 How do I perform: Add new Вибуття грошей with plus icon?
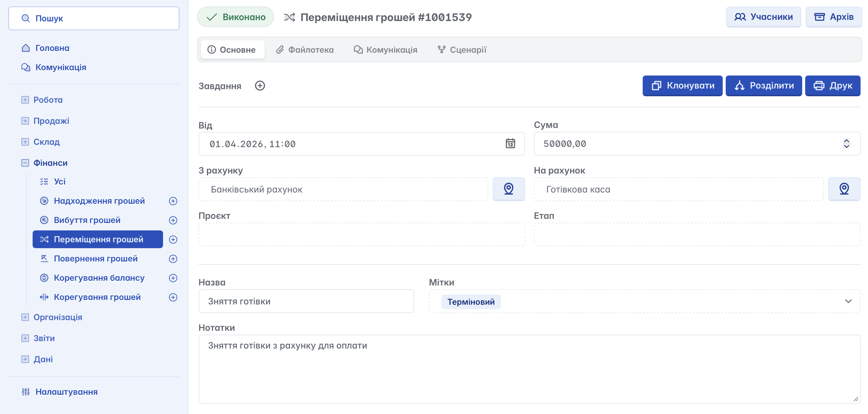[173, 220]
